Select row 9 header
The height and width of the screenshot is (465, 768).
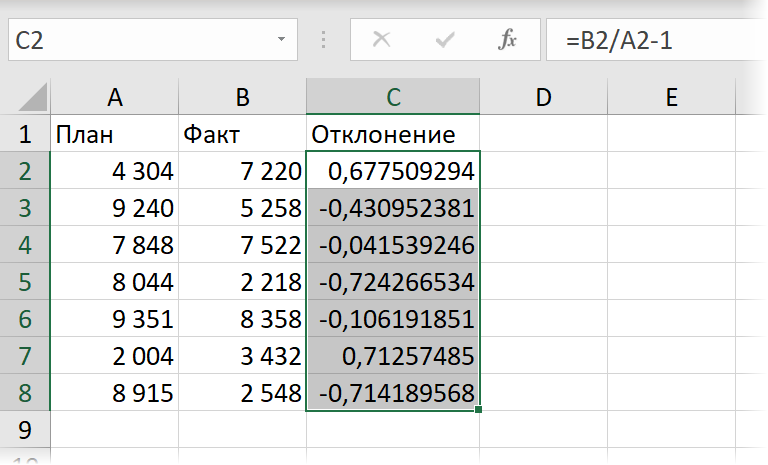[x=25, y=430]
